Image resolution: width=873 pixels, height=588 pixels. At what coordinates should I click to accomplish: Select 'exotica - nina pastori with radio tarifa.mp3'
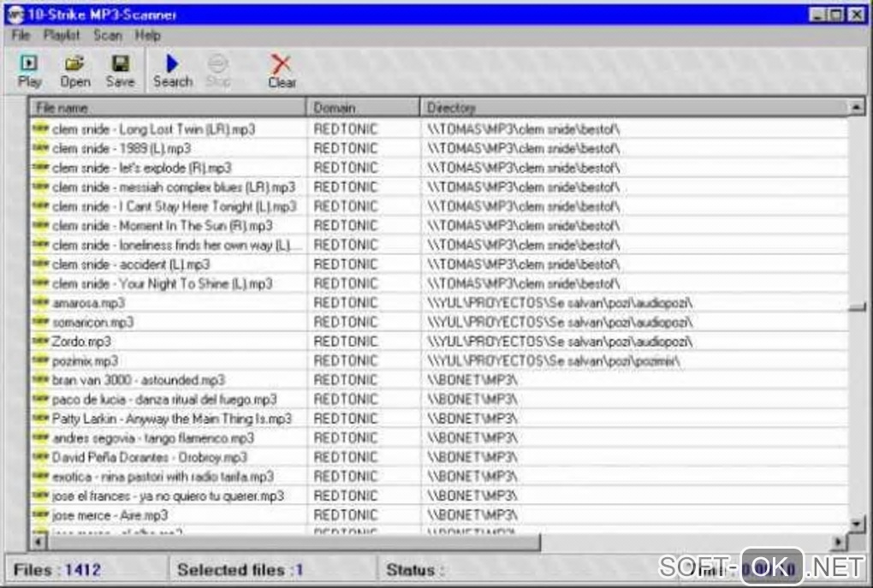pyautogui.click(x=163, y=477)
